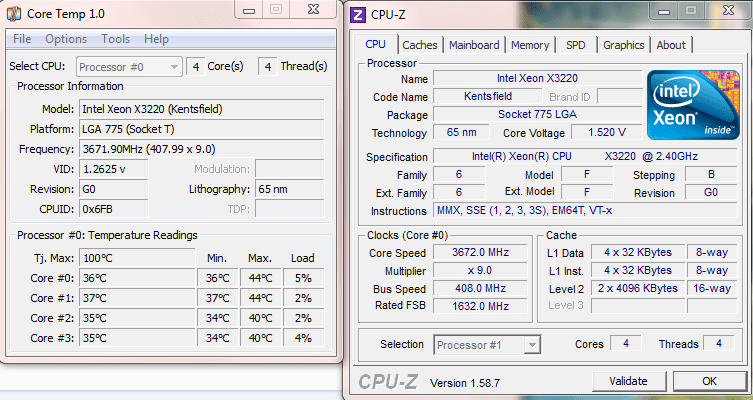753x400 pixels.
Task: Click the Platform value 'LGA 775 (Socket T)'
Action: 202,129
